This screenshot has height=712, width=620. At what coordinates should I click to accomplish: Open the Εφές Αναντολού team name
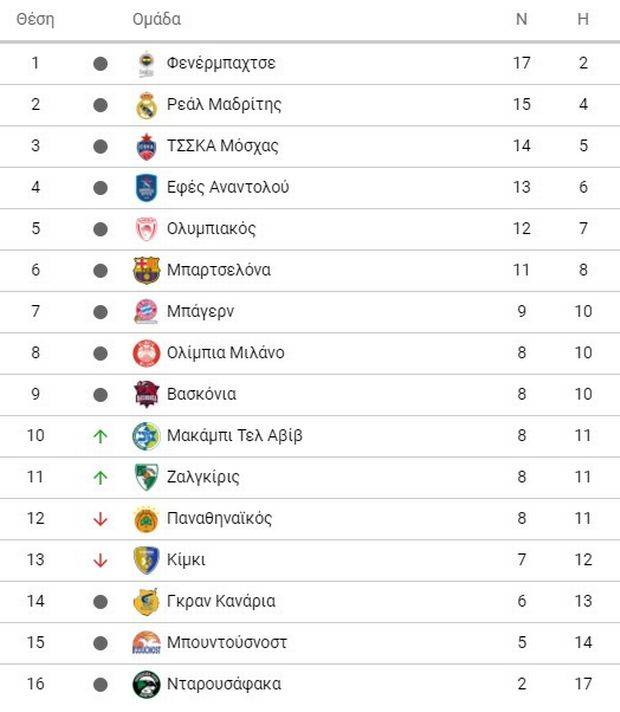click(228, 187)
